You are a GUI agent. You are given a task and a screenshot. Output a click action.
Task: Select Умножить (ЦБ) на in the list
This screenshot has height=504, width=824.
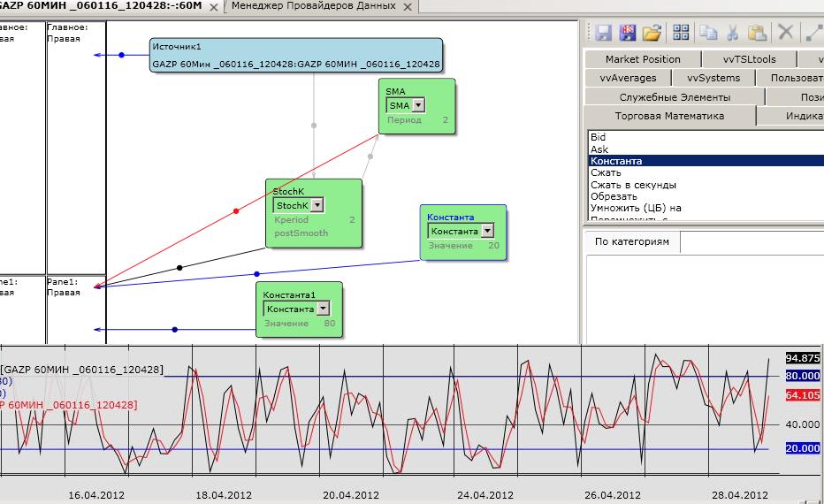[636, 208]
